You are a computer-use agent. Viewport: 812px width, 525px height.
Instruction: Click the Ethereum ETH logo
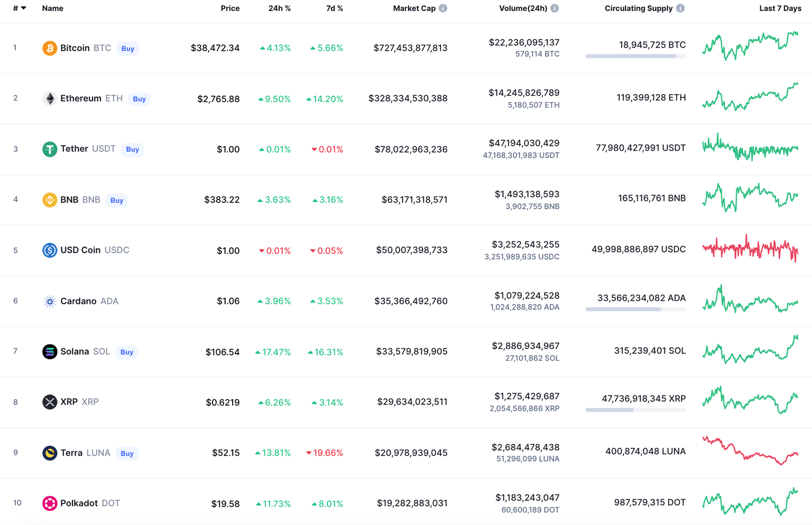point(49,98)
